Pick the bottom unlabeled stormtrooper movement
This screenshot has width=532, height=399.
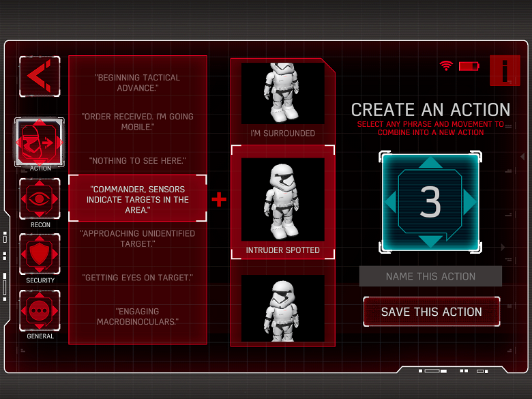pyautogui.click(x=283, y=308)
